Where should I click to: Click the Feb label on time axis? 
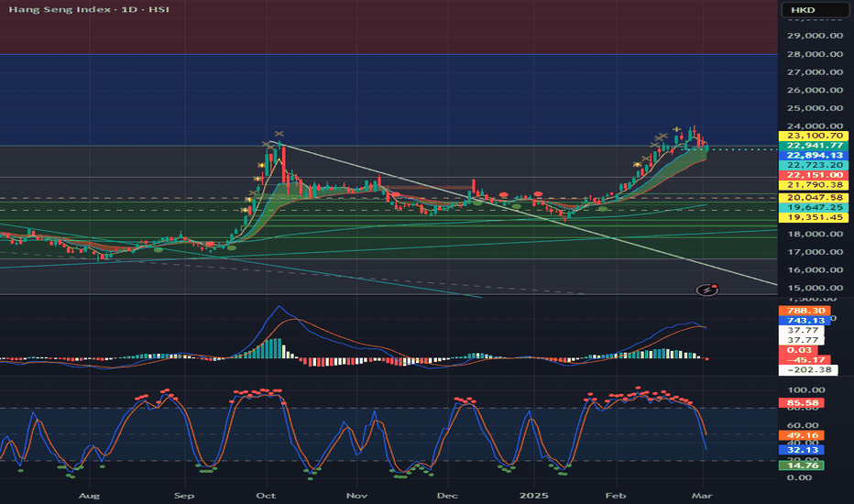point(616,495)
